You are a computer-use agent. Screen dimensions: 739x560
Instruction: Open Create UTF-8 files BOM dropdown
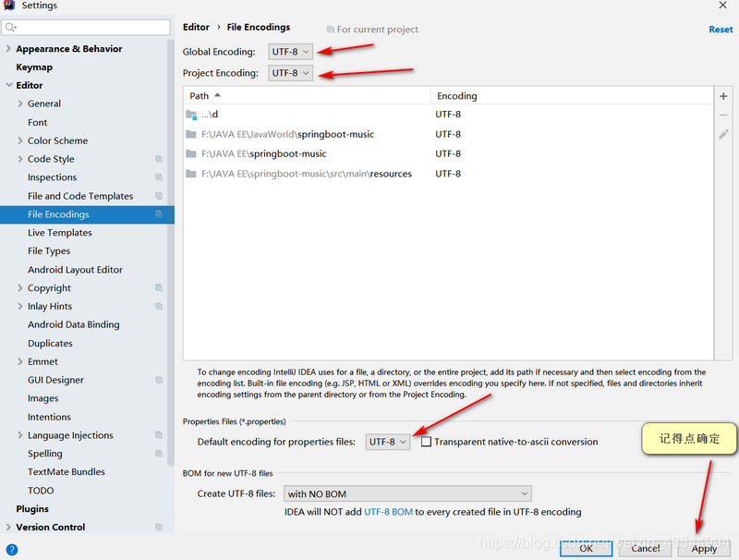click(x=407, y=493)
